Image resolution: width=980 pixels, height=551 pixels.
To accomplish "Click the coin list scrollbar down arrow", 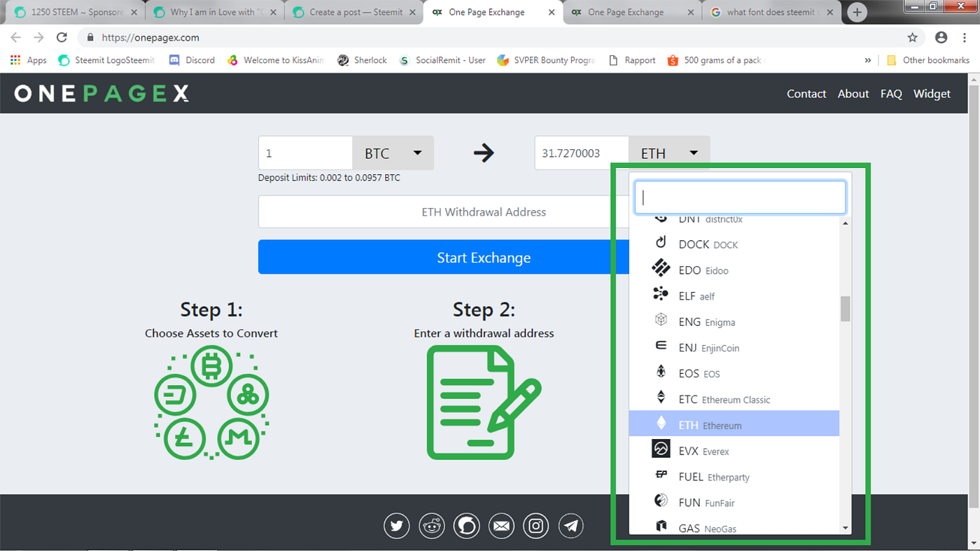I will (x=846, y=528).
